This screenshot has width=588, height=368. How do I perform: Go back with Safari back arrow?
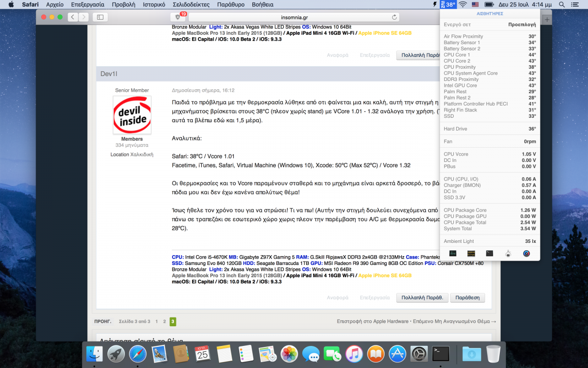pos(73,17)
